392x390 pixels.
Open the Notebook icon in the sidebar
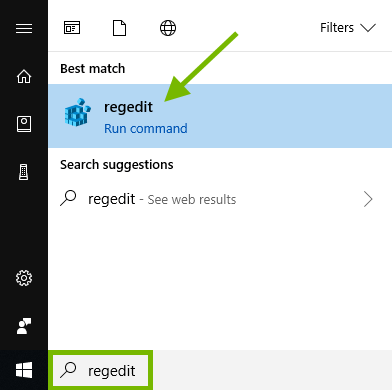click(x=24, y=124)
